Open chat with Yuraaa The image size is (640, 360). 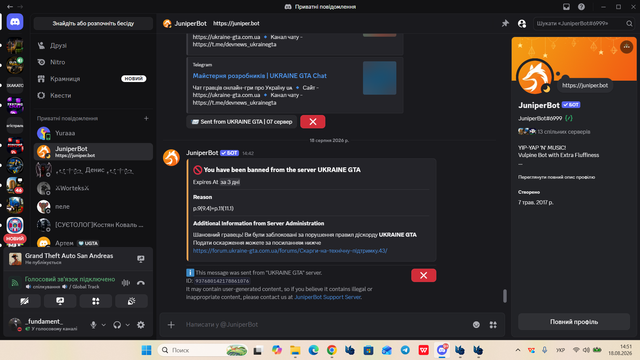(93, 133)
